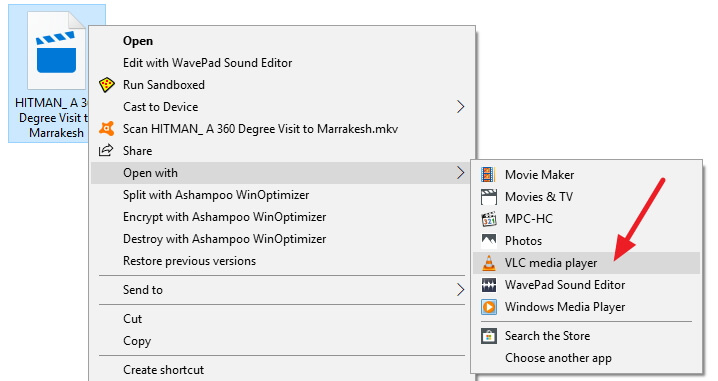Click the Share arrow icon
The image size is (718, 381).
(x=106, y=150)
